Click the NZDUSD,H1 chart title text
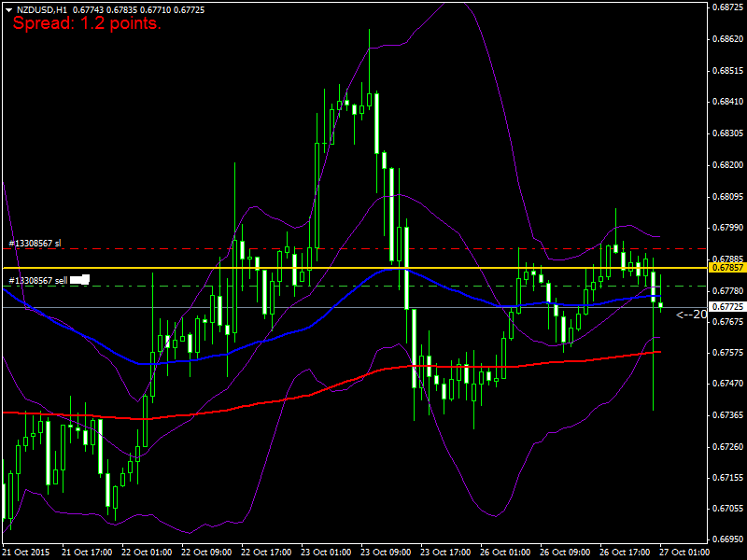 [x=41, y=8]
